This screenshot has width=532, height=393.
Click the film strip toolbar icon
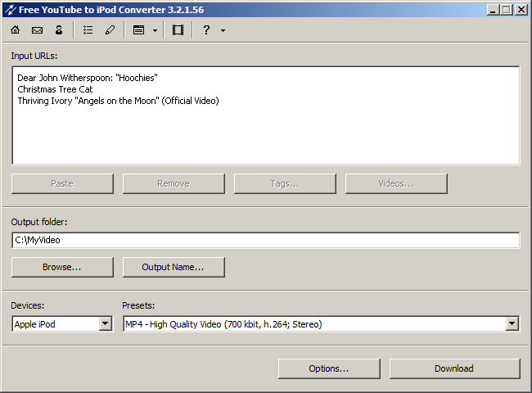(x=178, y=30)
